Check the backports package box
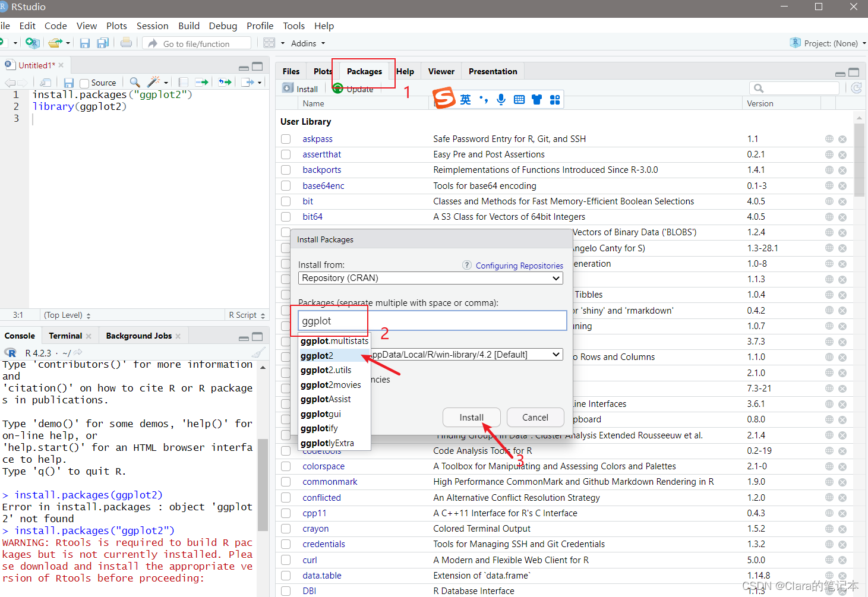Viewport: 868px width, 597px height. (286, 170)
